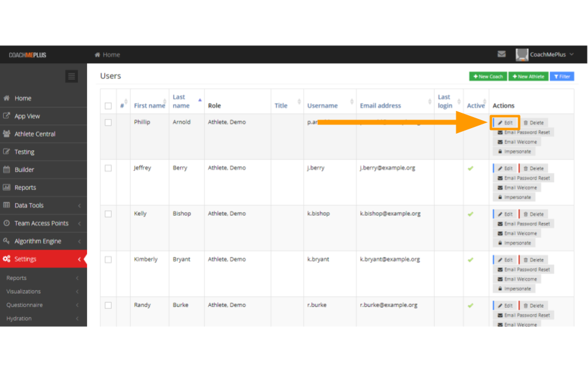Click the Reports bar chart icon

6,187
